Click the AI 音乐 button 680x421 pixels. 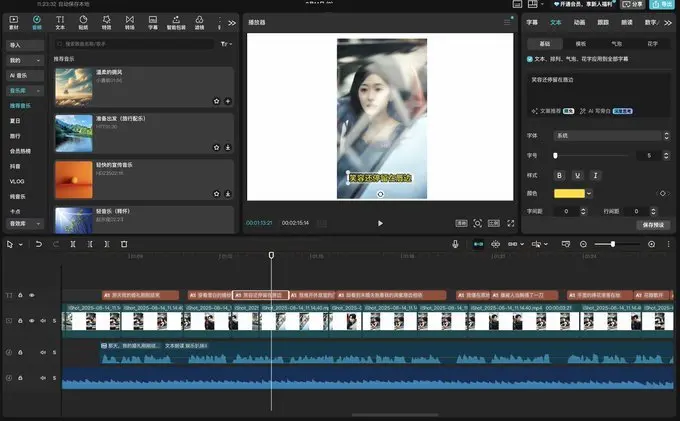coord(25,75)
